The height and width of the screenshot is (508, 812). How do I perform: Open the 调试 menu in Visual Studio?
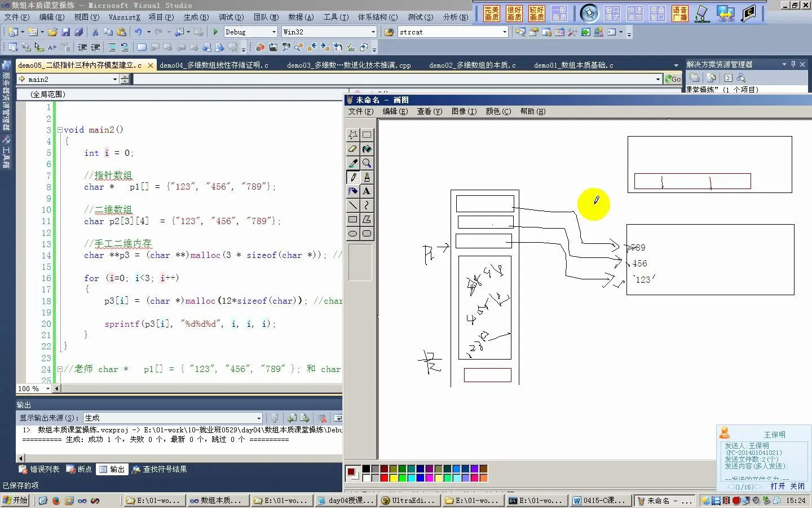(x=231, y=17)
